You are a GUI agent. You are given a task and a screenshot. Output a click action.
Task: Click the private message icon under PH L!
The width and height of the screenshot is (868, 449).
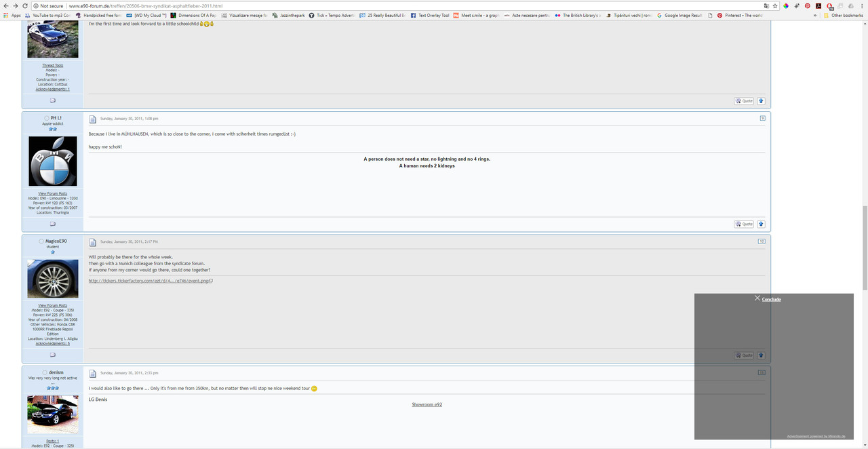pyautogui.click(x=53, y=224)
